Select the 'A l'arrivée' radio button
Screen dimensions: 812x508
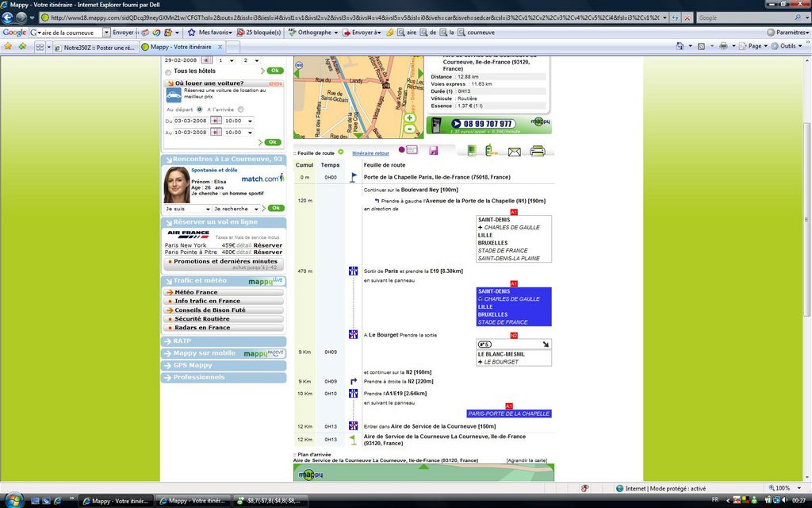[x=240, y=110]
